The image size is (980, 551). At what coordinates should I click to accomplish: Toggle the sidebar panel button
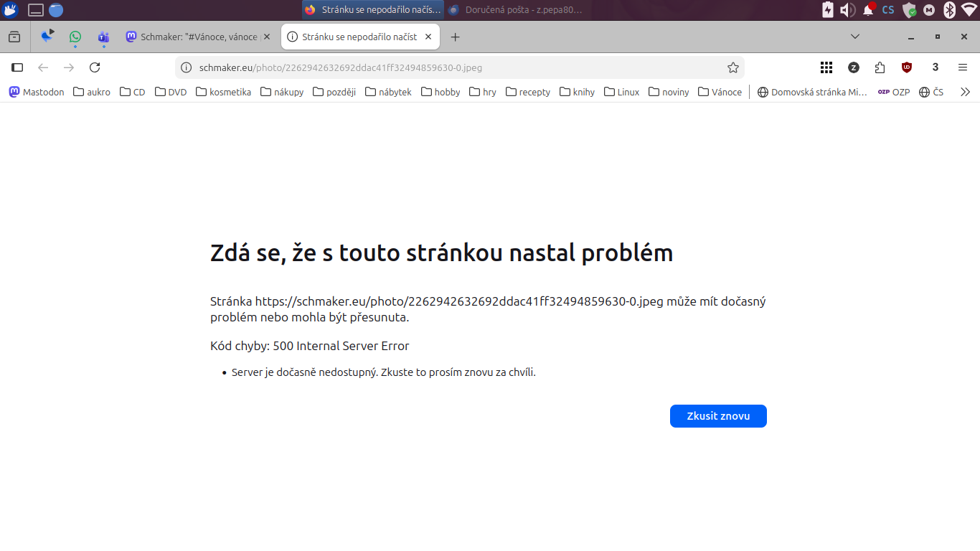pyautogui.click(x=18, y=67)
